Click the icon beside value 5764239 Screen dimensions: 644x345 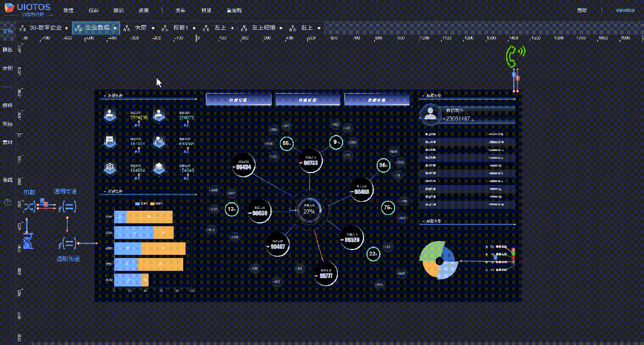[x=109, y=116]
